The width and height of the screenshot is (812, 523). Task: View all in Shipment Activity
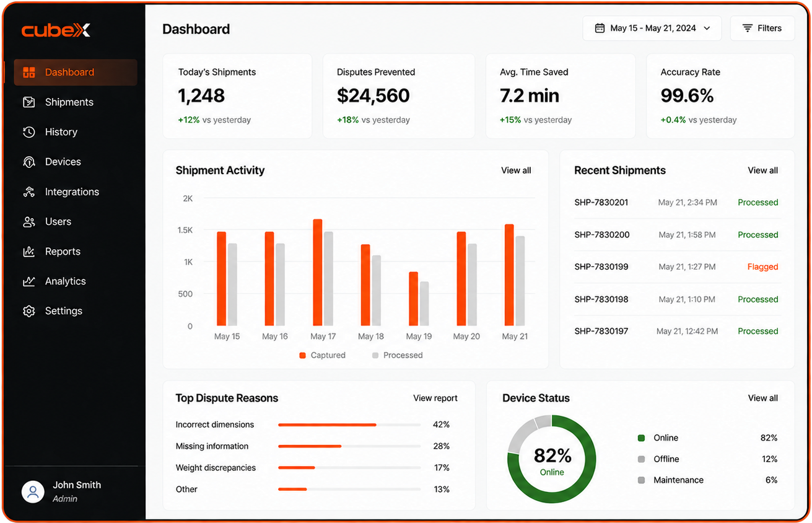pyautogui.click(x=516, y=170)
